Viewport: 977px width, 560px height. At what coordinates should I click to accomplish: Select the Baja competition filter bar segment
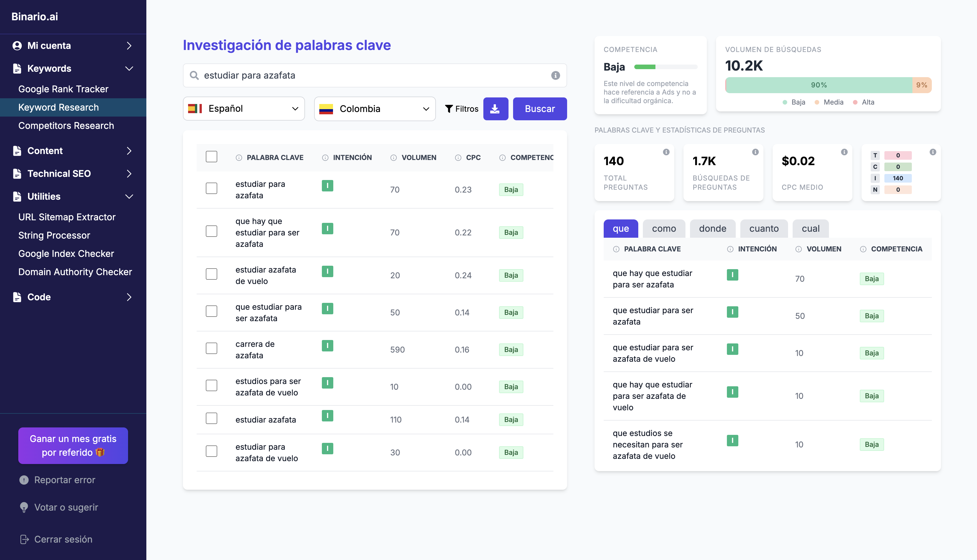coord(818,85)
